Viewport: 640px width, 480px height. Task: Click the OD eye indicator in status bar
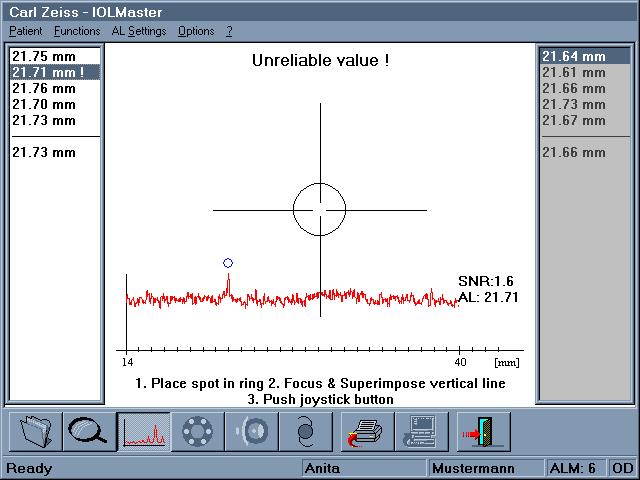(622, 468)
